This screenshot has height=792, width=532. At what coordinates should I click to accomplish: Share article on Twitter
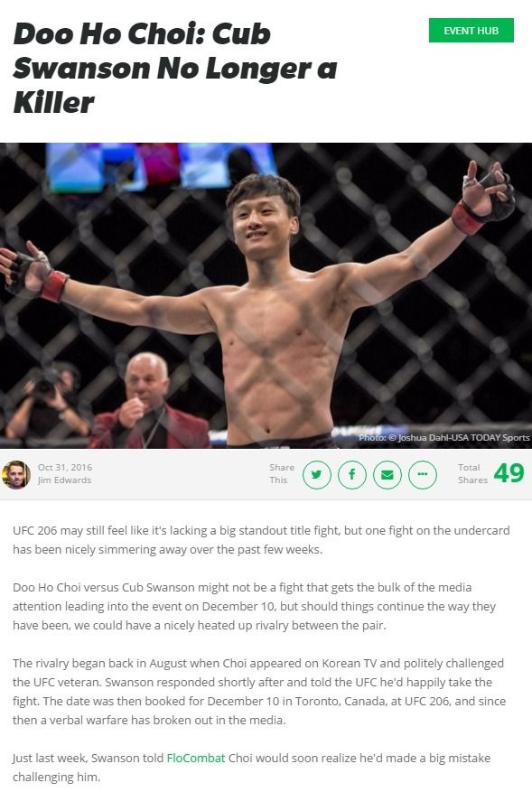tap(317, 475)
